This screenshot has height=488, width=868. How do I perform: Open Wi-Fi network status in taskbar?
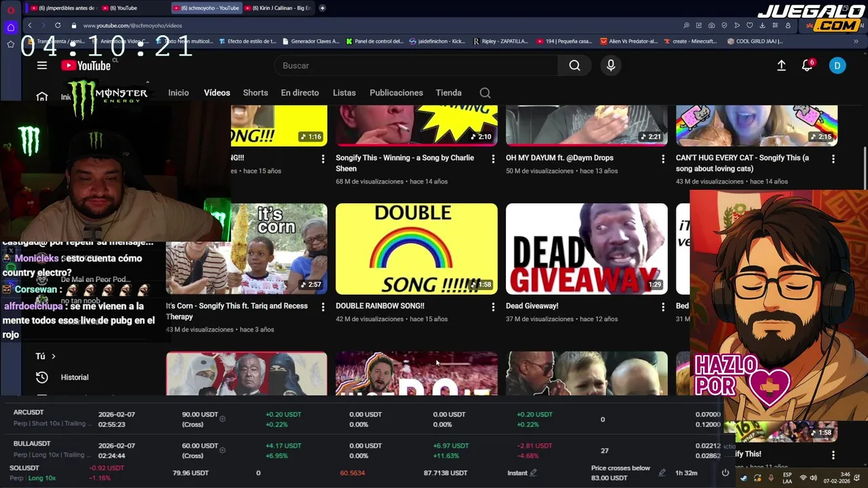pyautogui.click(x=803, y=478)
